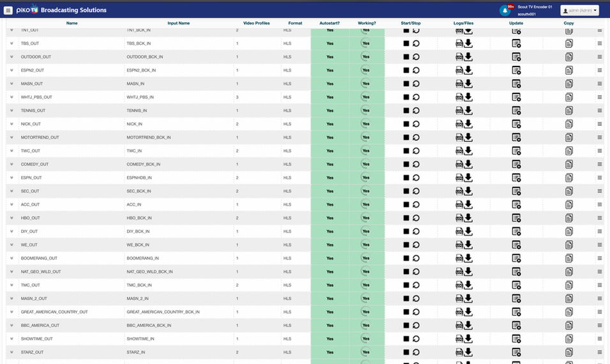Sort by Video Profiles column header
Screen dimensions: 610x364
pyautogui.click(x=256, y=24)
